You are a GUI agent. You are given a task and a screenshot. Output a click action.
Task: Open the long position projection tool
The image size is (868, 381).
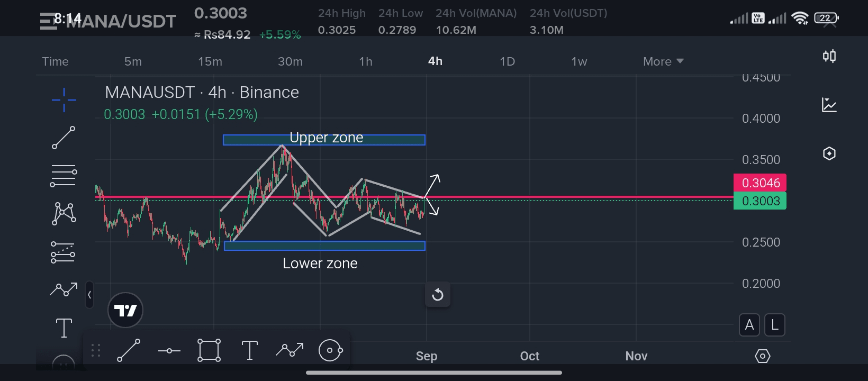63,252
